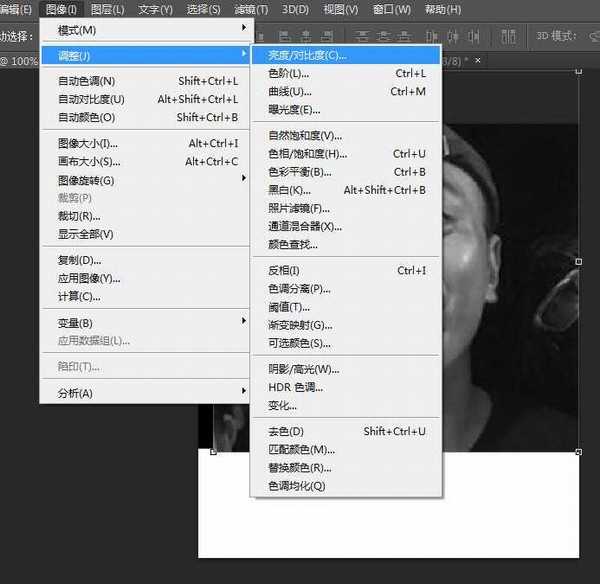The image size is (600, 584).
Task: Open Brightness/Contrast adjustment (亮度/对比度)
Action: [306, 55]
